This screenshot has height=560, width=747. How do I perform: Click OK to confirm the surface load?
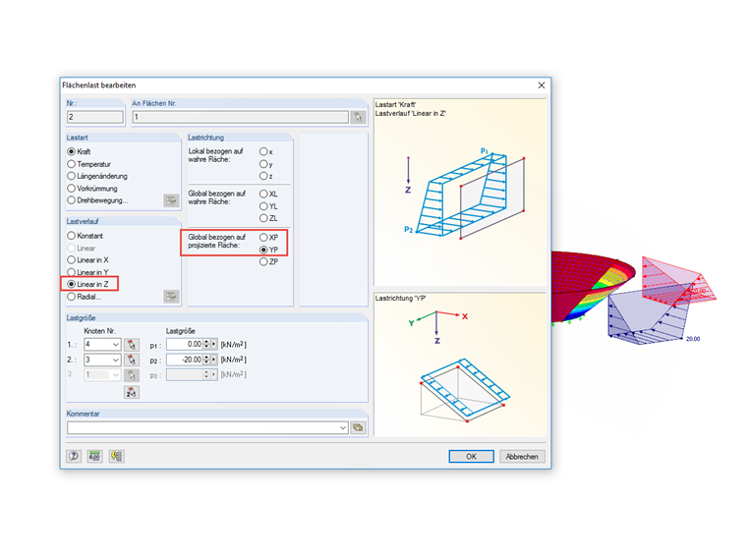pyautogui.click(x=471, y=456)
